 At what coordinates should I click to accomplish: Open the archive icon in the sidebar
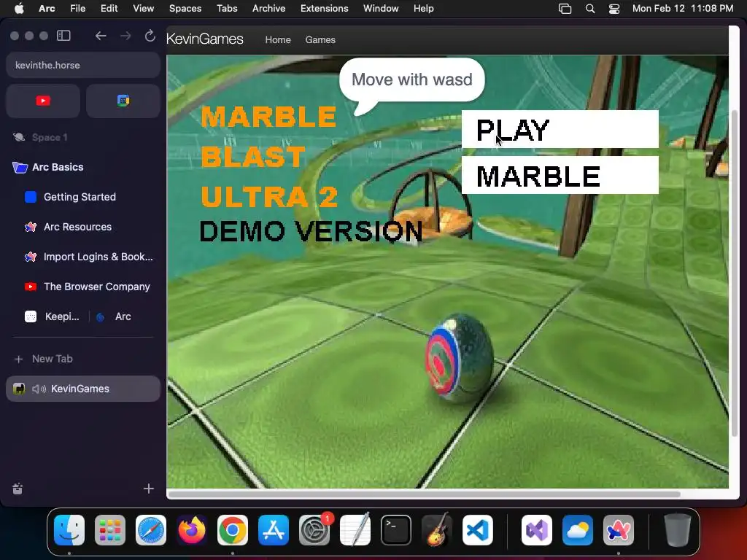18,489
